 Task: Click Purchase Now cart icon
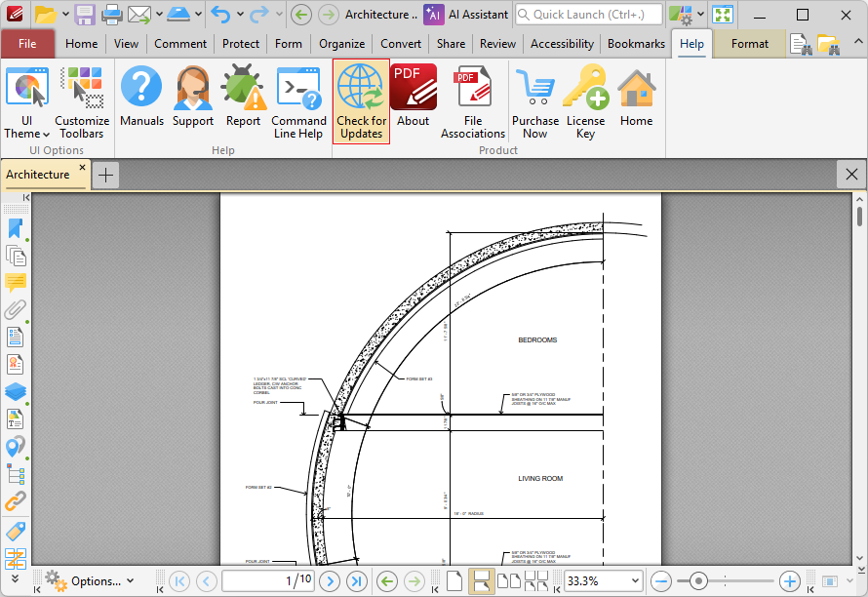pos(534,102)
